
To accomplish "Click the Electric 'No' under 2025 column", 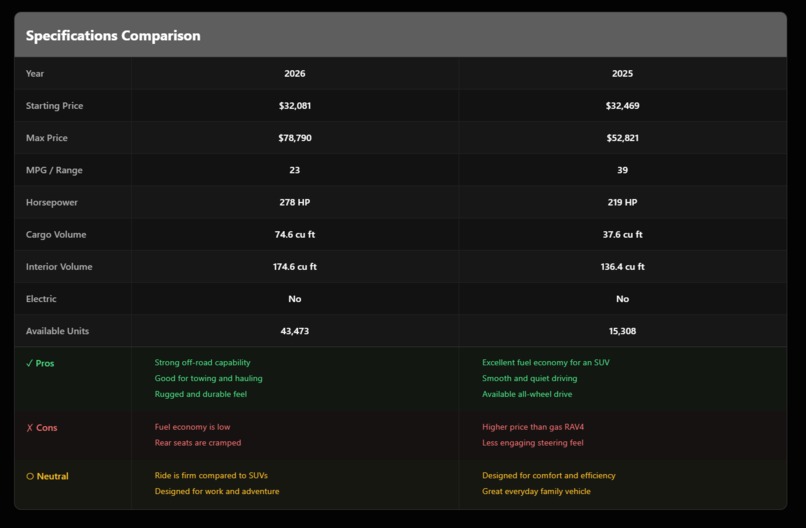I will click(x=622, y=299).
